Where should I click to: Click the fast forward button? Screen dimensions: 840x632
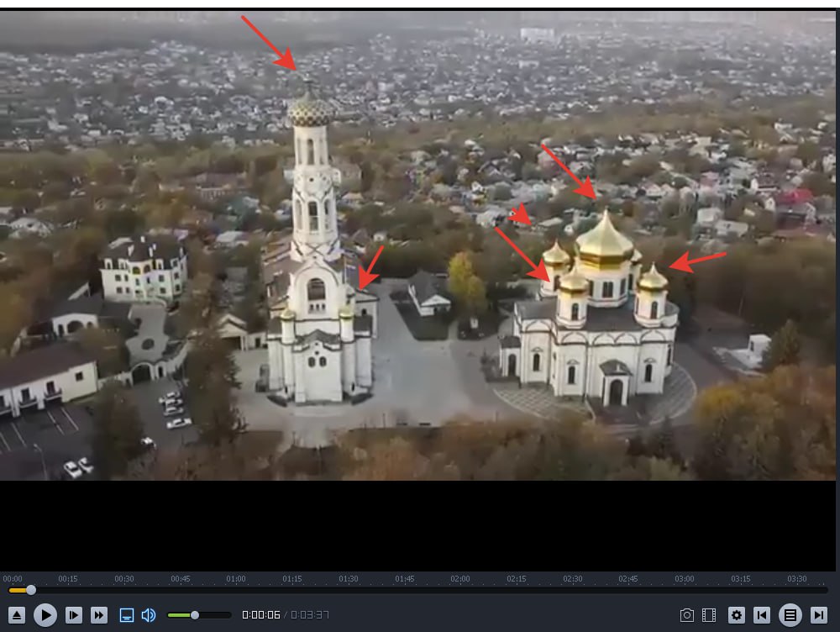[x=99, y=615]
